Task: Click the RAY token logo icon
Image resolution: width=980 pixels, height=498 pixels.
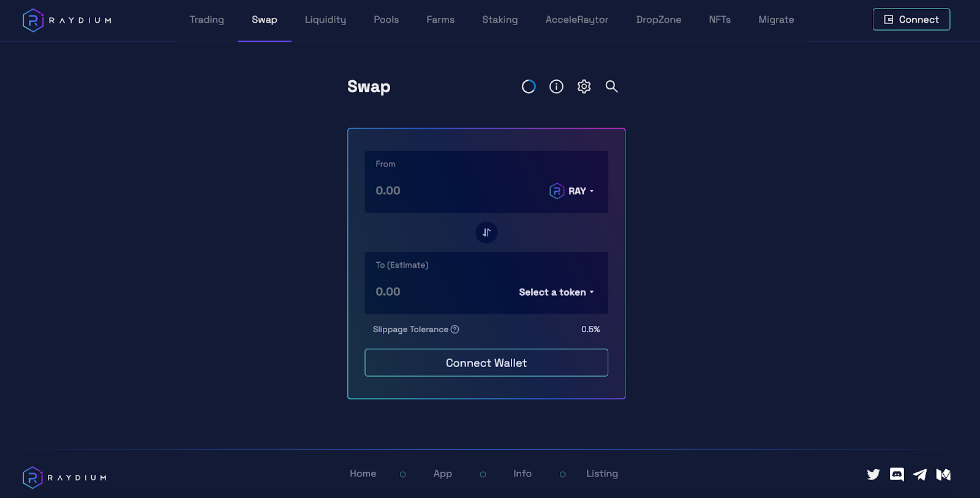Action: (x=557, y=191)
